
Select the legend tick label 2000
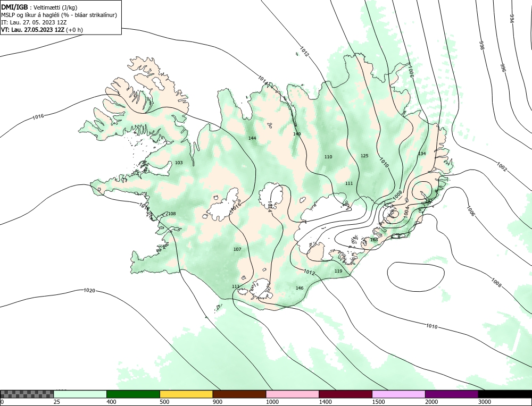tap(431, 402)
